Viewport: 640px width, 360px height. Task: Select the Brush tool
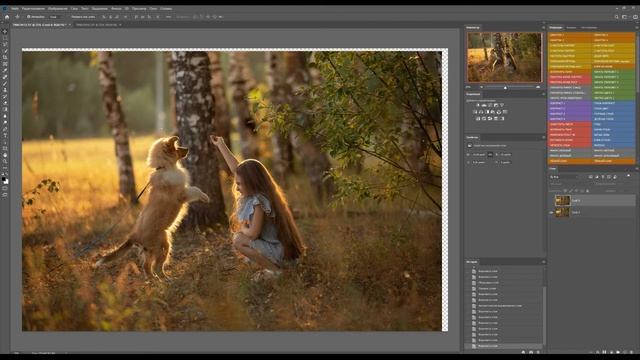pos(5,83)
